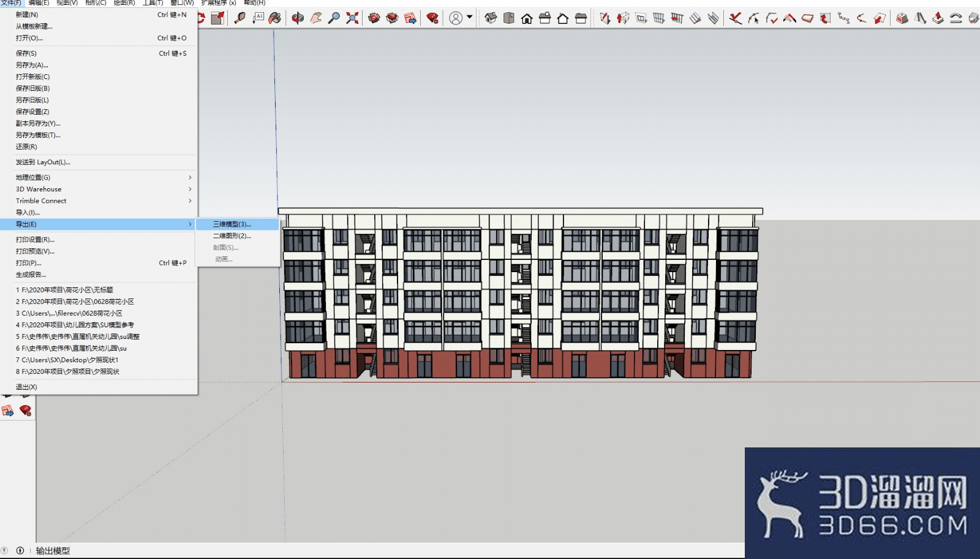Open the 帮助(H) menu
This screenshot has height=559, width=980.
point(254,3)
